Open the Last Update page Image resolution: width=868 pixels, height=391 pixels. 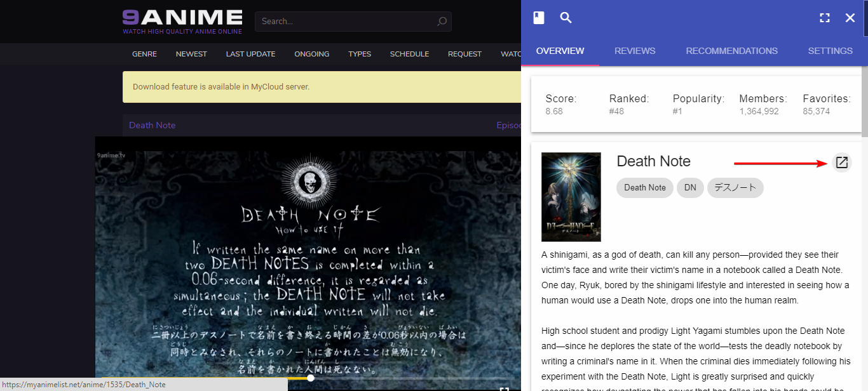250,54
